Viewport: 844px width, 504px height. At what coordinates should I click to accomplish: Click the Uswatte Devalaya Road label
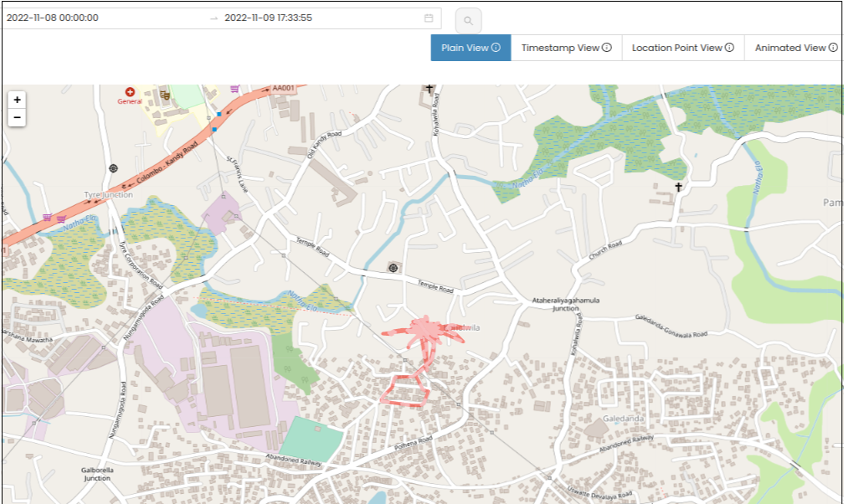pos(600,491)
